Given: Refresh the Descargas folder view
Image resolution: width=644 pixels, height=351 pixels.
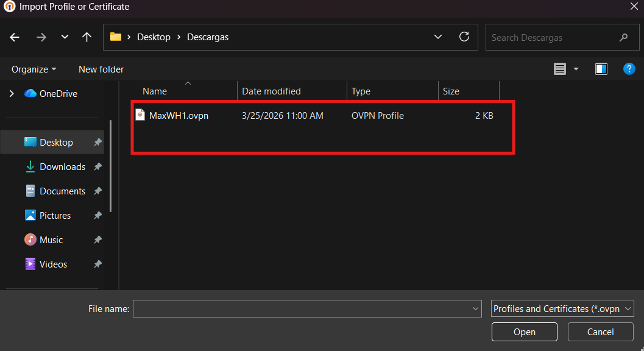Looking at the screenshot, I should tap(464, 37).
